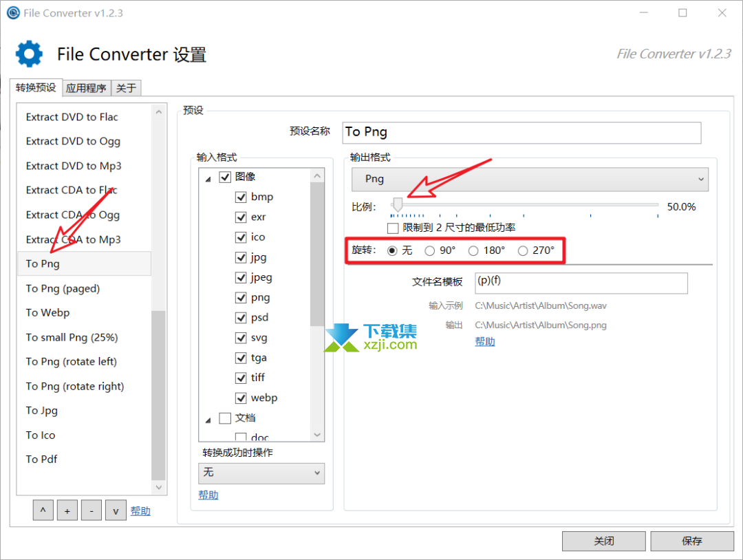Uncheck the bmp input format
This screenshot has width=743, height=560.
(x=241, y=197)
